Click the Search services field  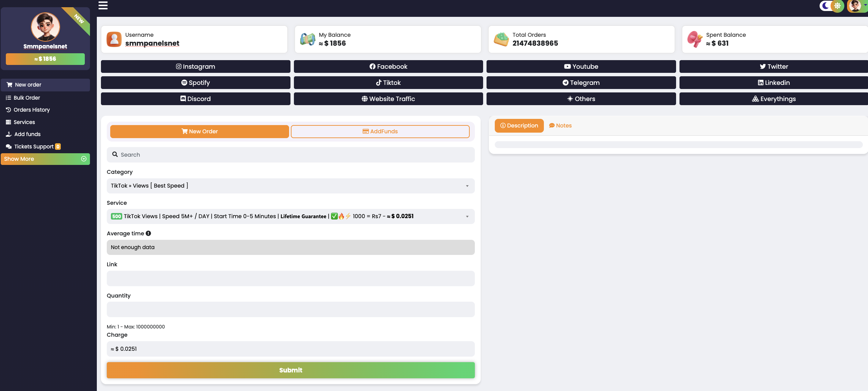[x=290, y=155]
